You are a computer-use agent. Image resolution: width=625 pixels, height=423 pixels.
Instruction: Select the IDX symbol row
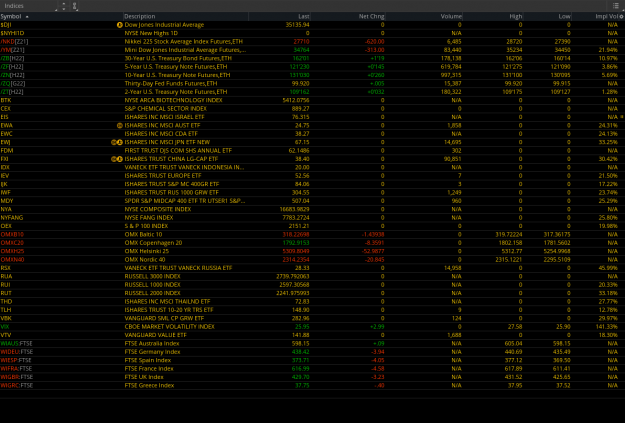tap(5, 167)
